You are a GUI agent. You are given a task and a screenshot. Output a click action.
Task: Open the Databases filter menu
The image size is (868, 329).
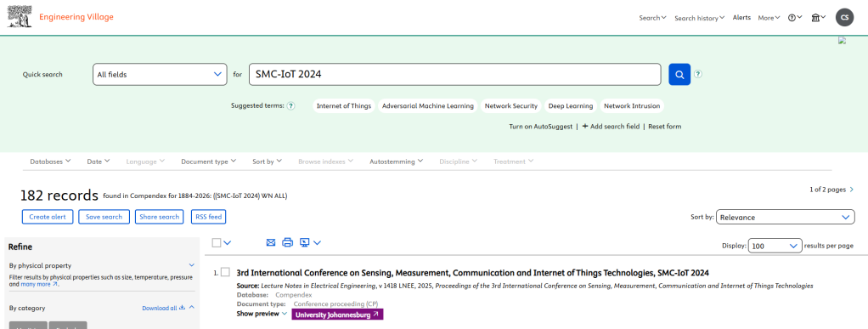pyautogui.click(x=50, y=162)
